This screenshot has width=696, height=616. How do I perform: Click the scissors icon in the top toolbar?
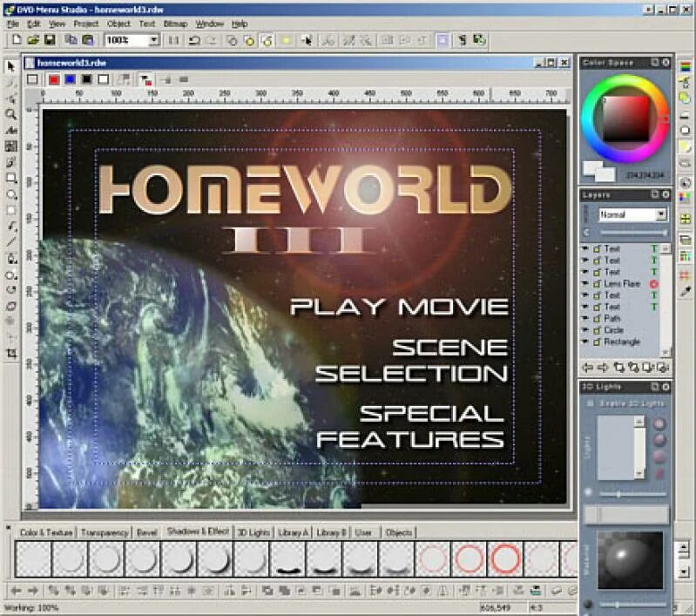pyautogui.click(x=328, y=40)
